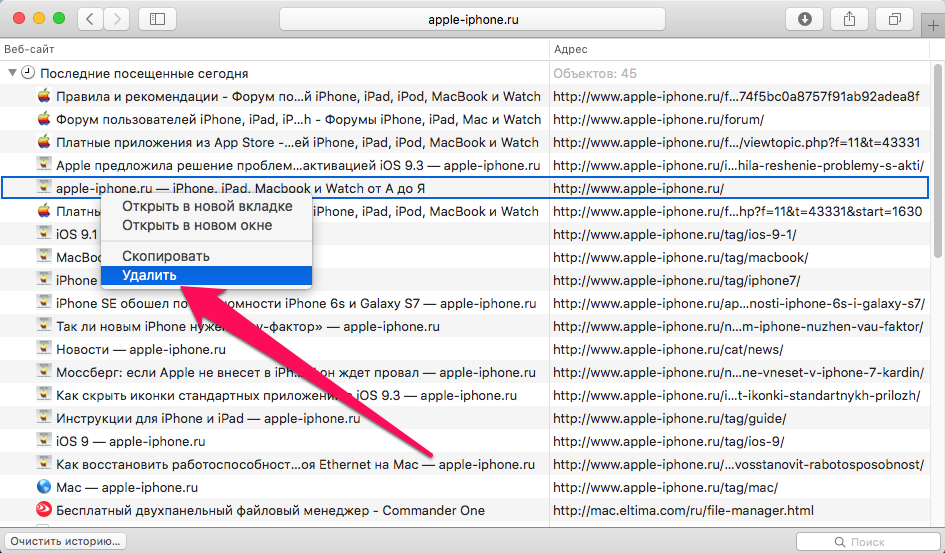Click apple icon of 'Платные приложения из App Store' row
945x553 pixels.
pos(43,142)
